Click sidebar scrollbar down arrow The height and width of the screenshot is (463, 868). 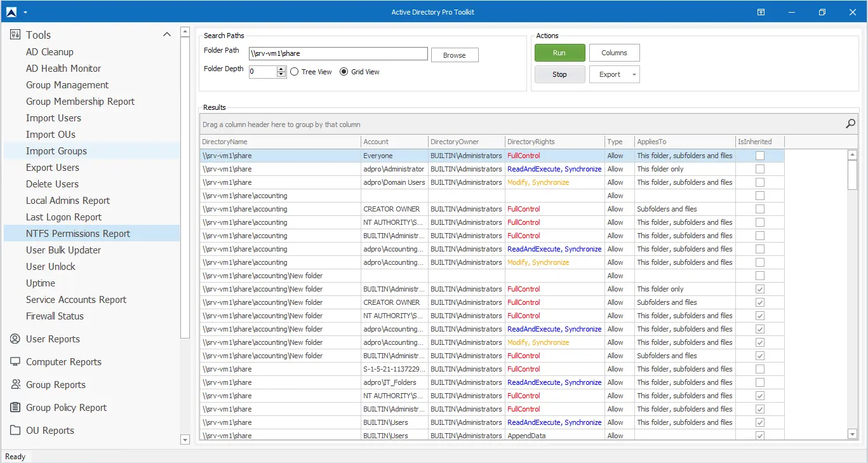185,440
